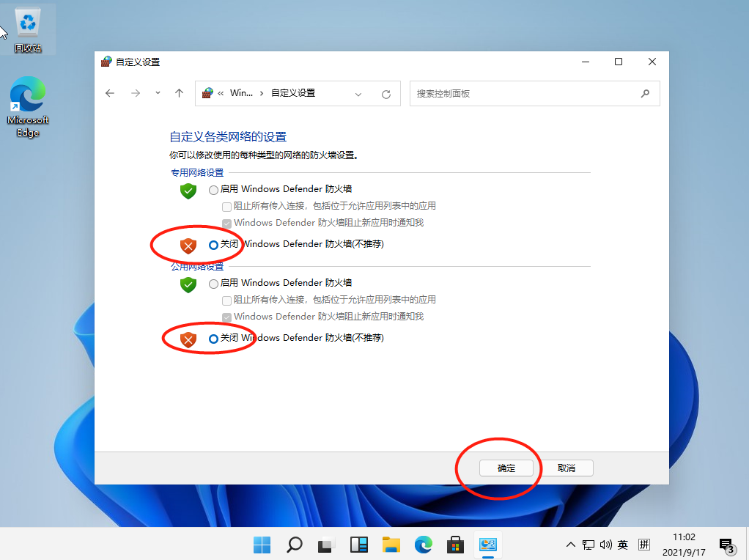The image size is (749, 560).
Task: Open File Explorer from taskbar
Action: click(391, 545)
